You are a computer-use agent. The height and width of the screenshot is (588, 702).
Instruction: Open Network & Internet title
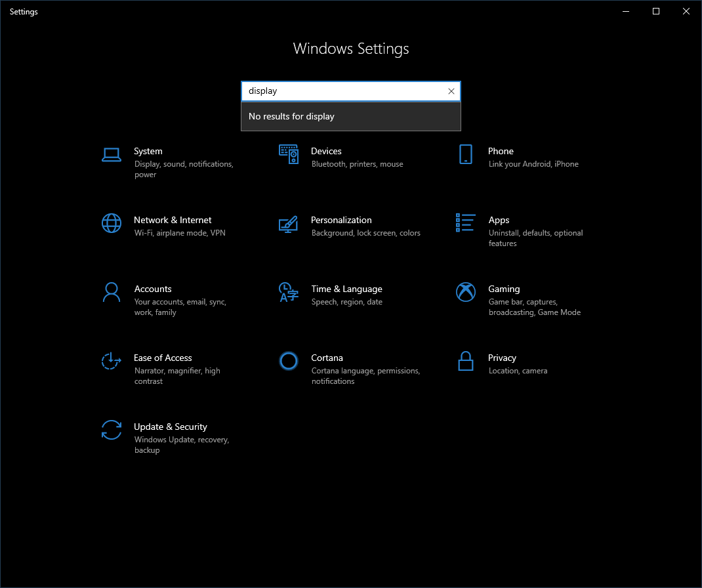173,220
